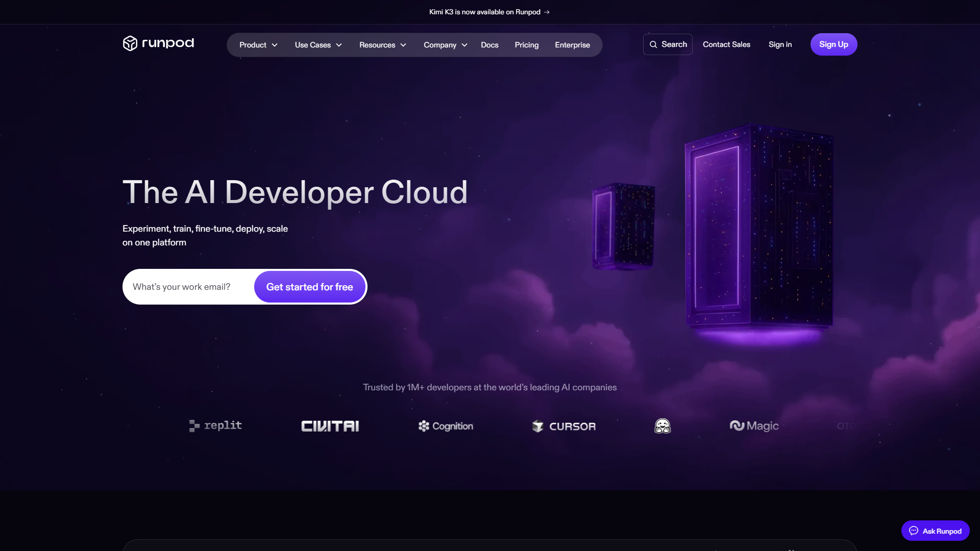
Task: Open the Pricing nav item
Action: [527, 45]
